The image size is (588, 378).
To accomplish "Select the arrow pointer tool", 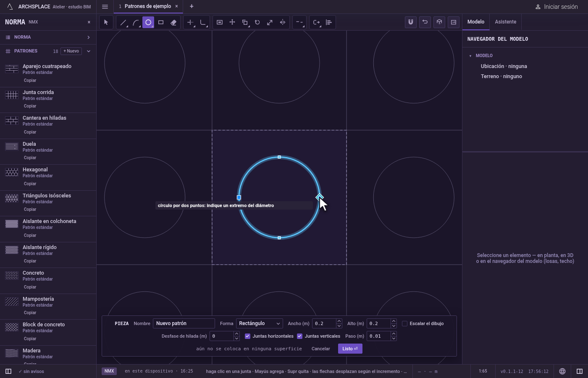I will pos(106,22).
